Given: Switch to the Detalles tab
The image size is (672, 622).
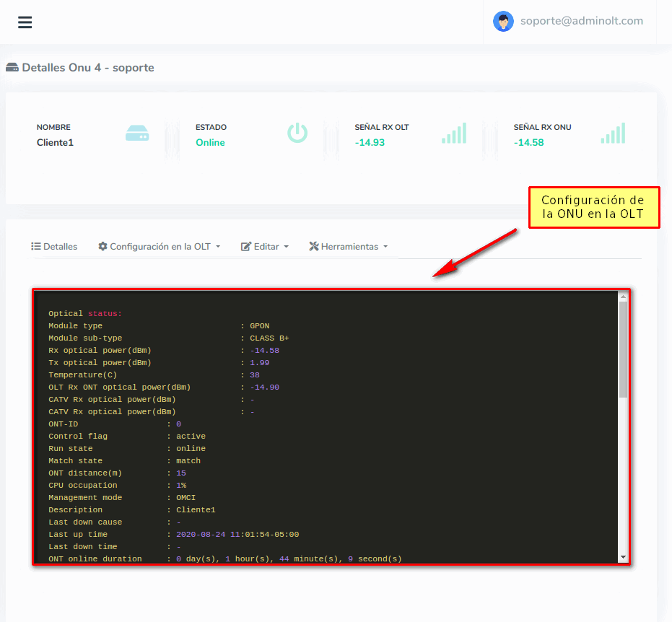Looking at the screenshot, I should pyautogui.click(x=54, y=246).
